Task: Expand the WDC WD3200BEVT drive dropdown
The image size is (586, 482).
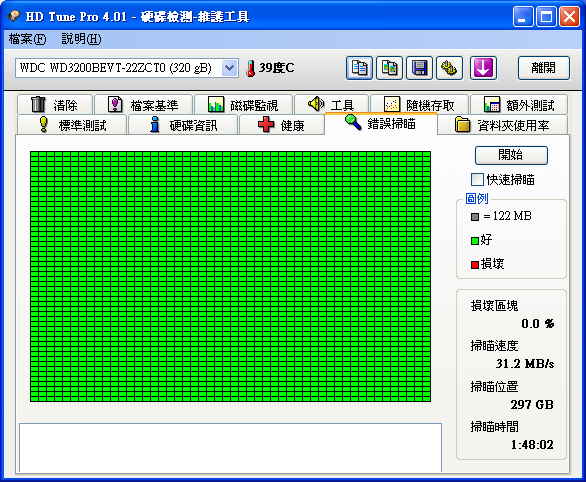Action: 229,68
